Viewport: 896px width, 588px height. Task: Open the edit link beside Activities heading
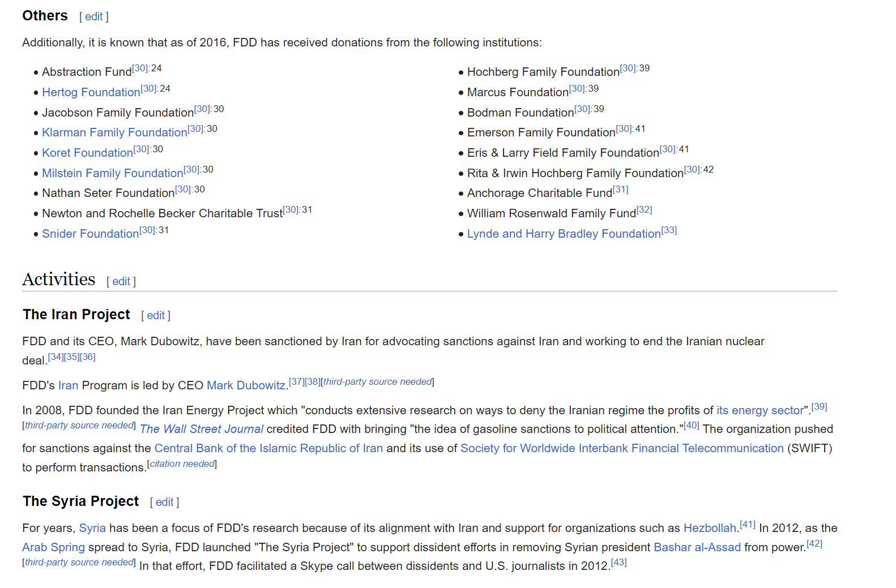pyautogui.click(x=121, y=281)
